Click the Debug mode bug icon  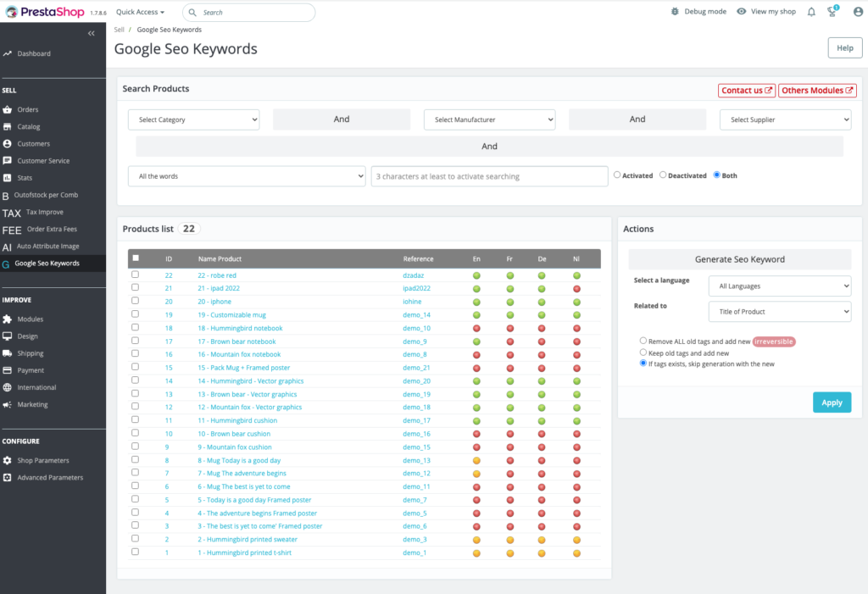tap(675, 12)
